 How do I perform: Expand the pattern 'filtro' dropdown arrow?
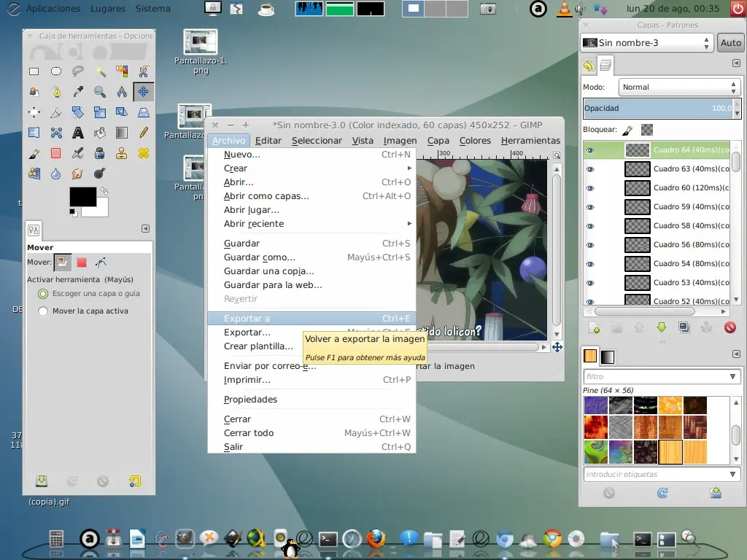[733, 377]
